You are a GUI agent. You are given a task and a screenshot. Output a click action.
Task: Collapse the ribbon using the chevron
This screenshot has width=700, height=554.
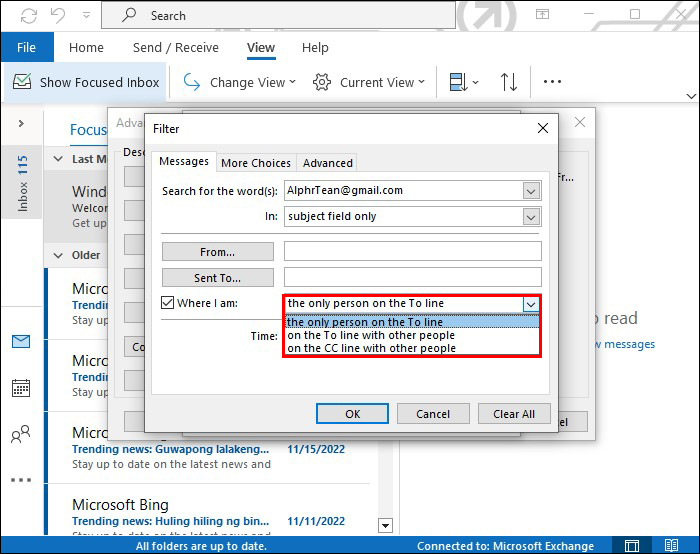click(691, 96)
